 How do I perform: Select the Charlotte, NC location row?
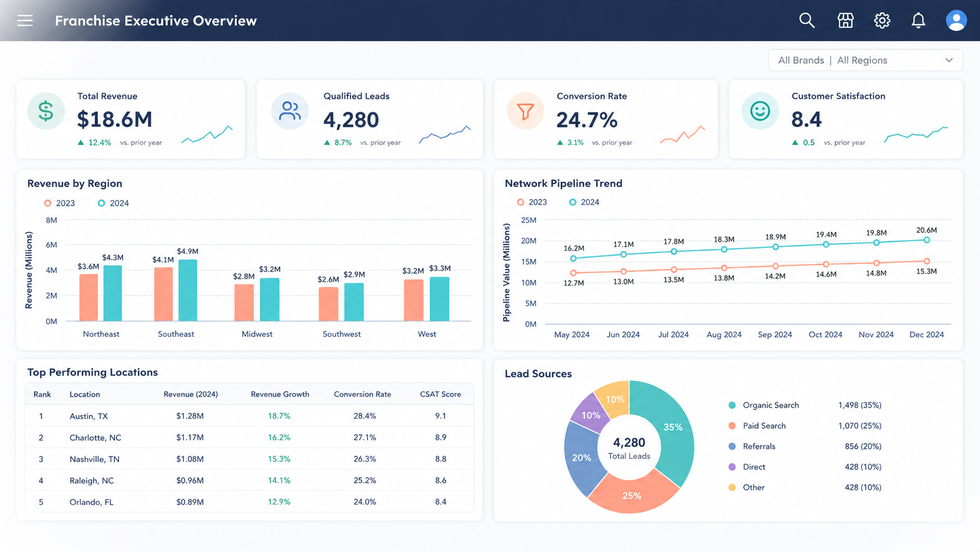pos(249,438)
